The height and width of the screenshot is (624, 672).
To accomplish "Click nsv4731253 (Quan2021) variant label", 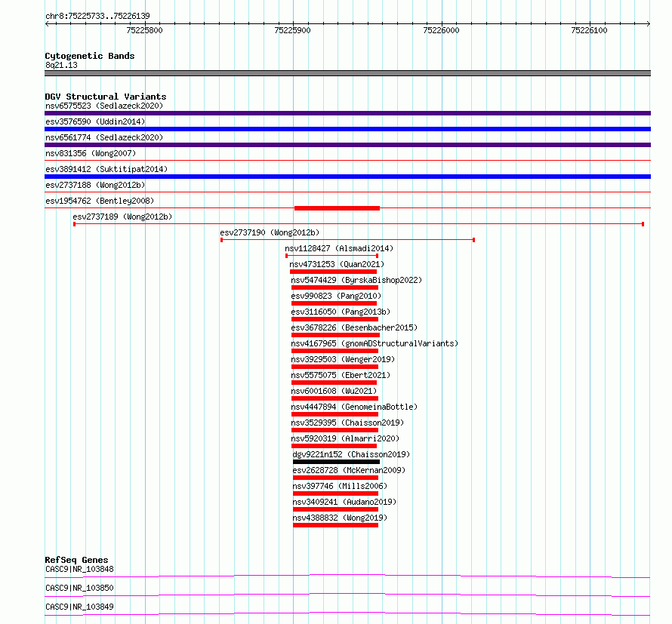I will pyautogui.click(x=337, y=264).
